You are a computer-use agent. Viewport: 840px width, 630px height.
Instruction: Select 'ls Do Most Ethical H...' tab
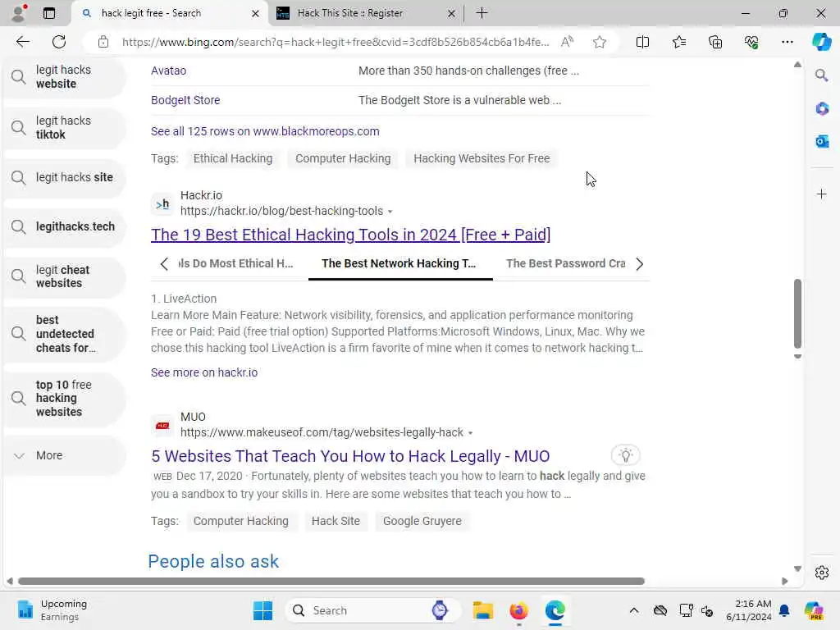236,263
